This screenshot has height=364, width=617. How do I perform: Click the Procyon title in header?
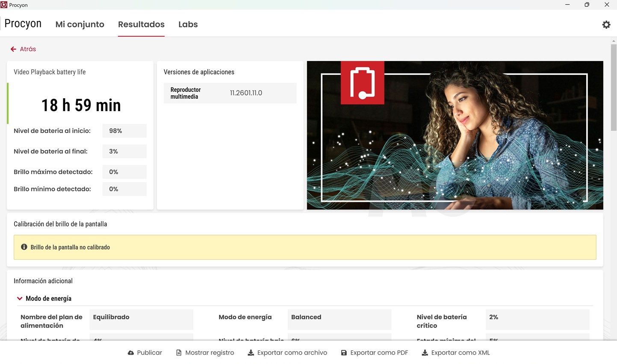[23, 23]
